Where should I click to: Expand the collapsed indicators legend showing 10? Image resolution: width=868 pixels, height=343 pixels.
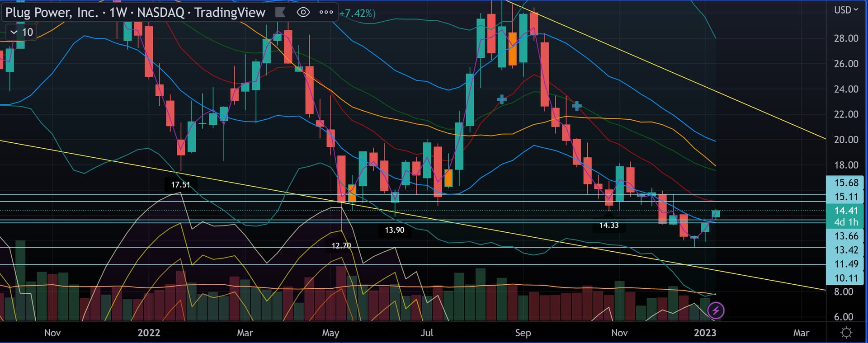click(x=22, y=32)
